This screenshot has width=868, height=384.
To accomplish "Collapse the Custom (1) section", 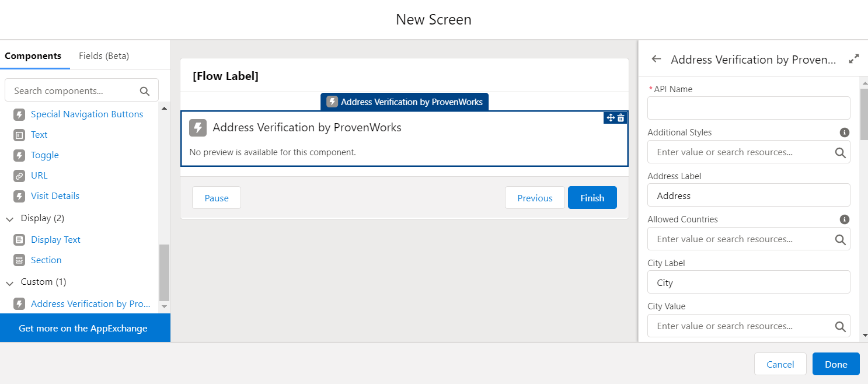I will (9, 282).
